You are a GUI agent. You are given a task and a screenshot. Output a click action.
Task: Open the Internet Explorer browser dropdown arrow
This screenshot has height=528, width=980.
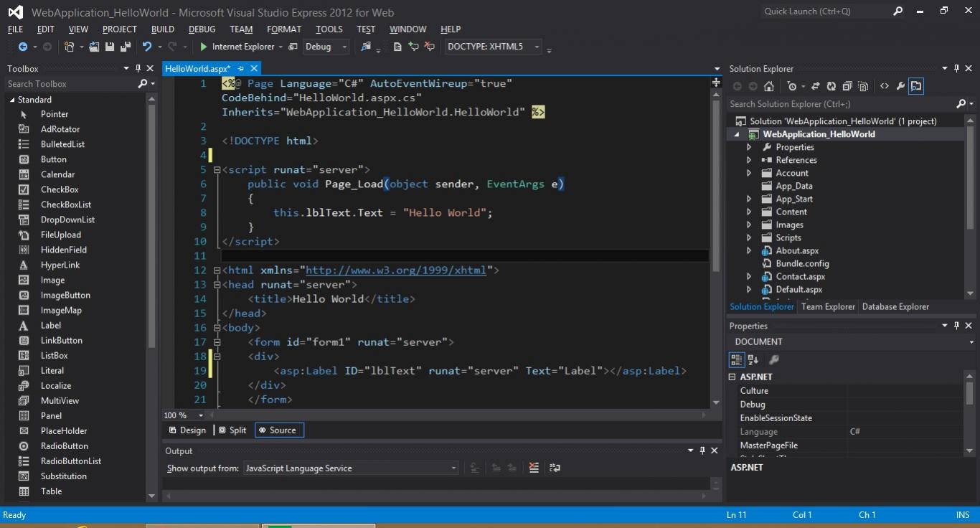click(x=280, y=47)
